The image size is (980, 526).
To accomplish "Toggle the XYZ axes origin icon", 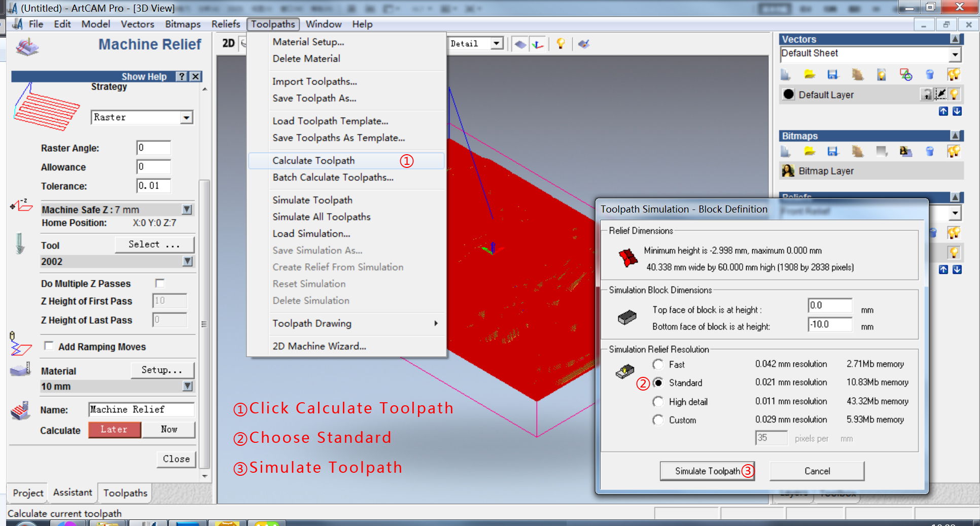I will (538, 44).
